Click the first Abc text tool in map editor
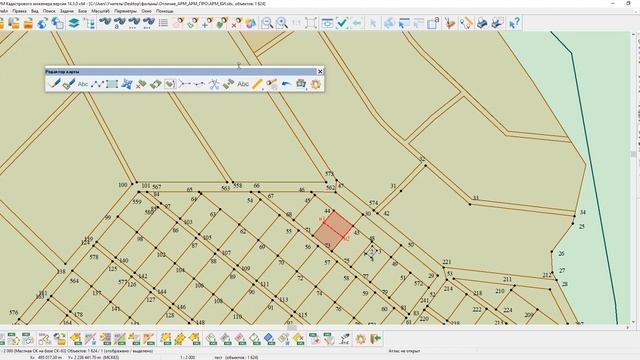Image resolution: width=640 pixels, height=360 pixels. click(83, 84)
